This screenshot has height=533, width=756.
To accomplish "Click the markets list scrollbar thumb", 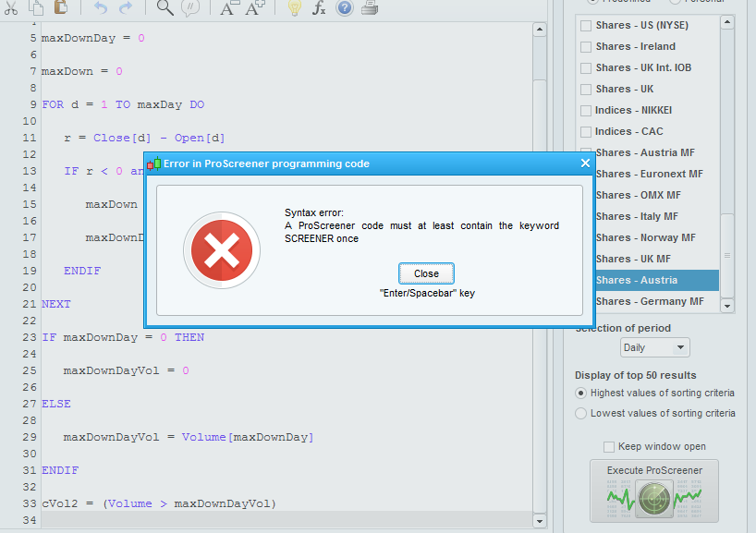I will [x=727, y=256].
